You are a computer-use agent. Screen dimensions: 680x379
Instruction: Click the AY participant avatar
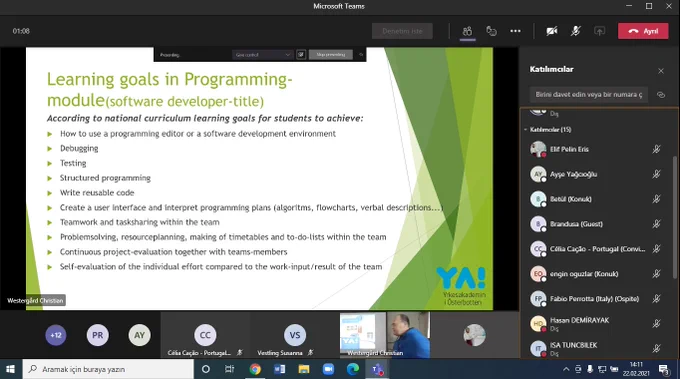pyautogui.click(x=139, y=335)
